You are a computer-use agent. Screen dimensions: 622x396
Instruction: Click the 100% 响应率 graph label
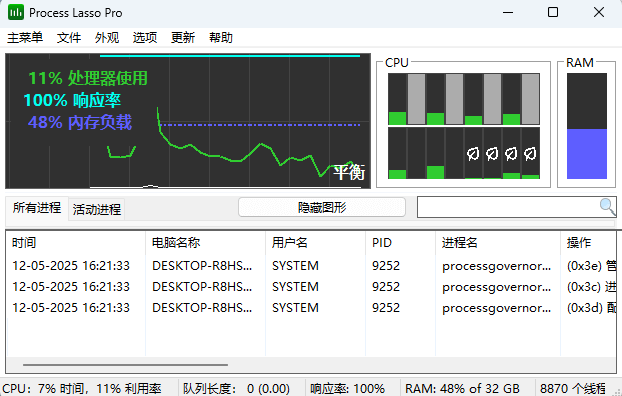72,100
